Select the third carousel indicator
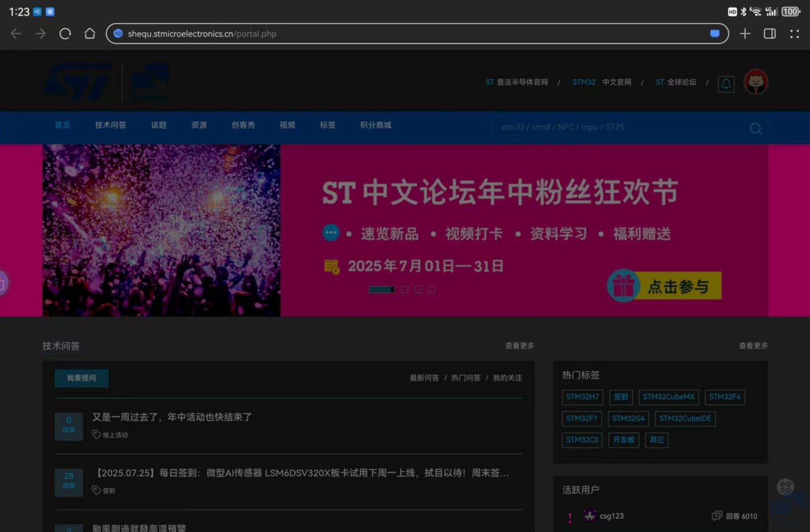810x532 pixels. (418, 289)
